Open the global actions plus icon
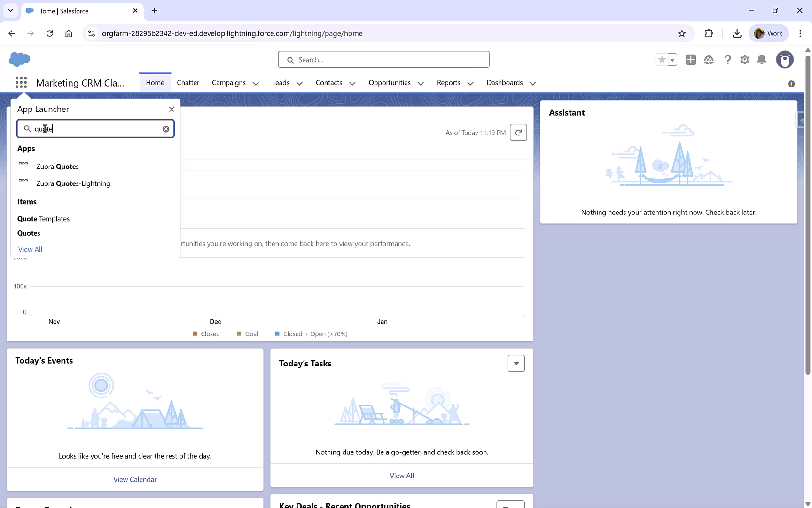 point(691,60)
